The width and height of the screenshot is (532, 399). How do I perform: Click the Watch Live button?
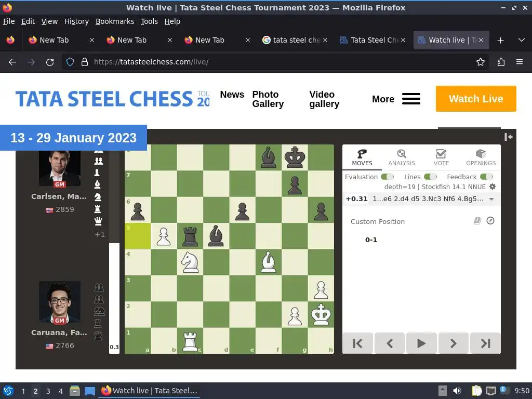[476, 99]
